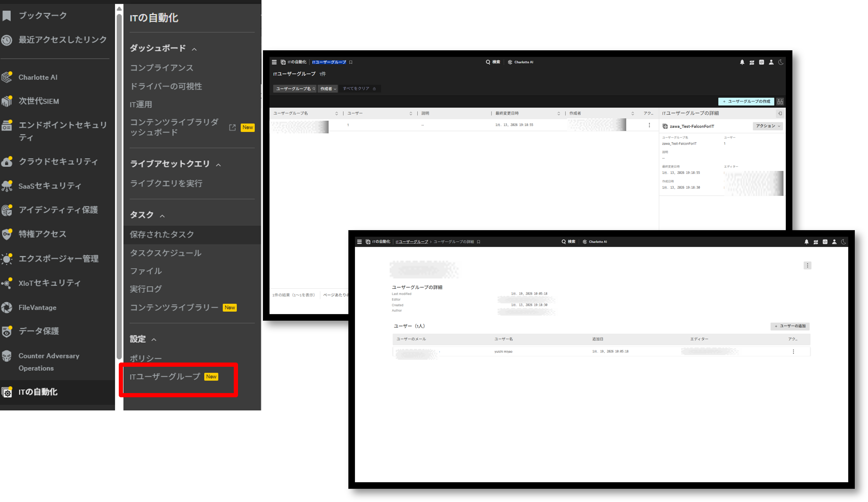Screen dimensions: 868x502
Task: Sort by 最終変更日時 column header
Action: point(507,113)
